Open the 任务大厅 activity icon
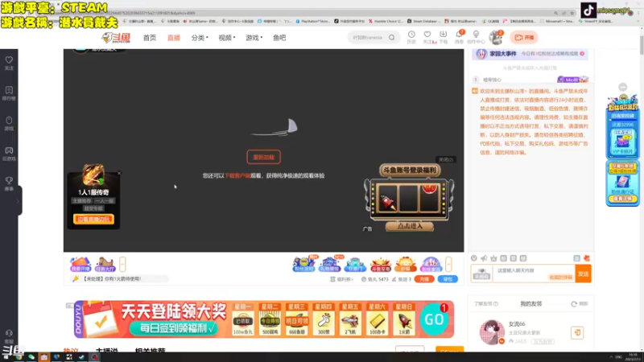This screenshot has height=362, width=644. tap(105, 265)
